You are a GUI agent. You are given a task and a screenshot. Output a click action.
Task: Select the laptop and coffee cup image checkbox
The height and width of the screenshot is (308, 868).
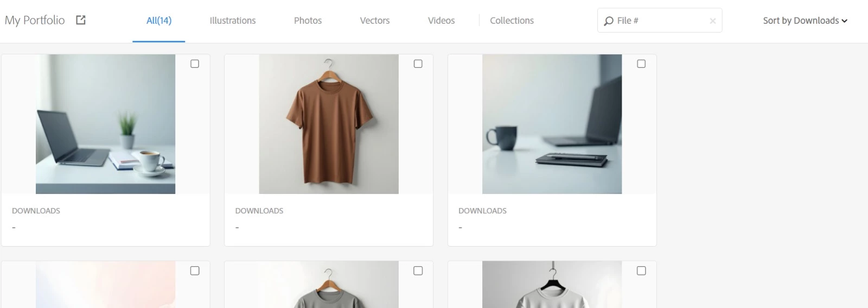pyautogui.click(x=195, y=64)
